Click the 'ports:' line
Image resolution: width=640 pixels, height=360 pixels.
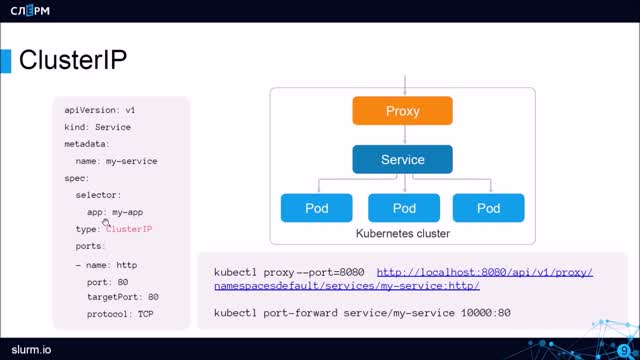point(90,246)
